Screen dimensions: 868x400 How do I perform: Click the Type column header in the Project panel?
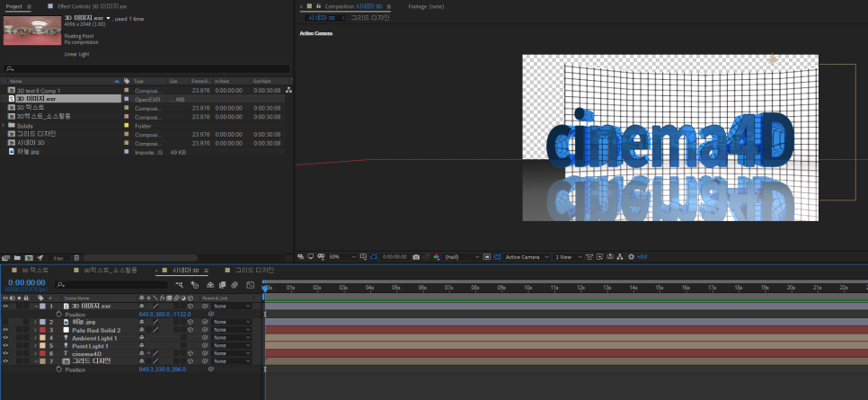137,81
